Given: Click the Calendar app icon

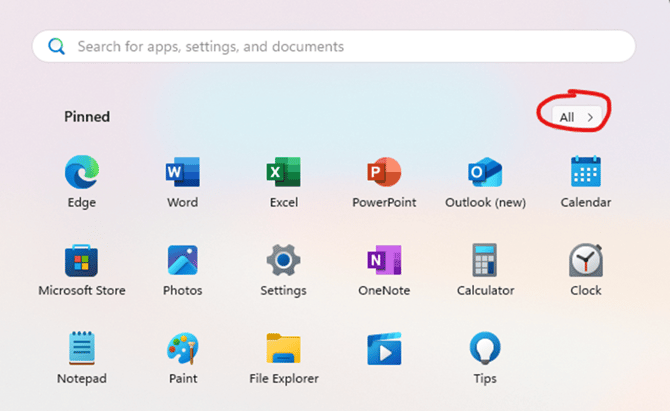Looking at the screenshot, I should (585, 173).
